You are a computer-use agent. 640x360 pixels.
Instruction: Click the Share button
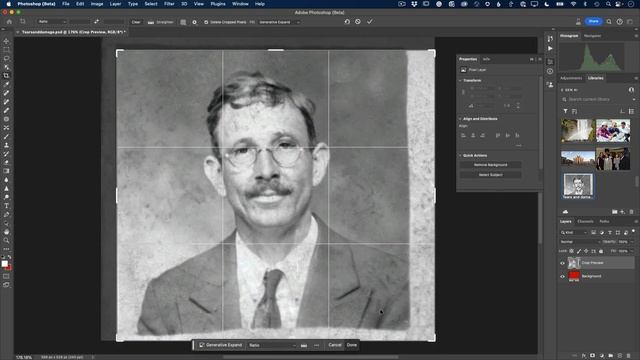[x=593, y=21]
